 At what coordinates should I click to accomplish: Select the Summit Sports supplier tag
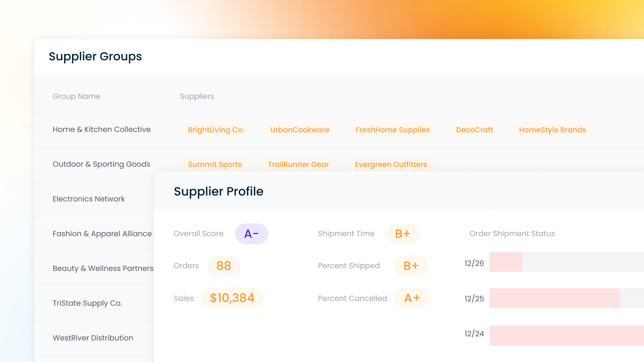[215, 164]
